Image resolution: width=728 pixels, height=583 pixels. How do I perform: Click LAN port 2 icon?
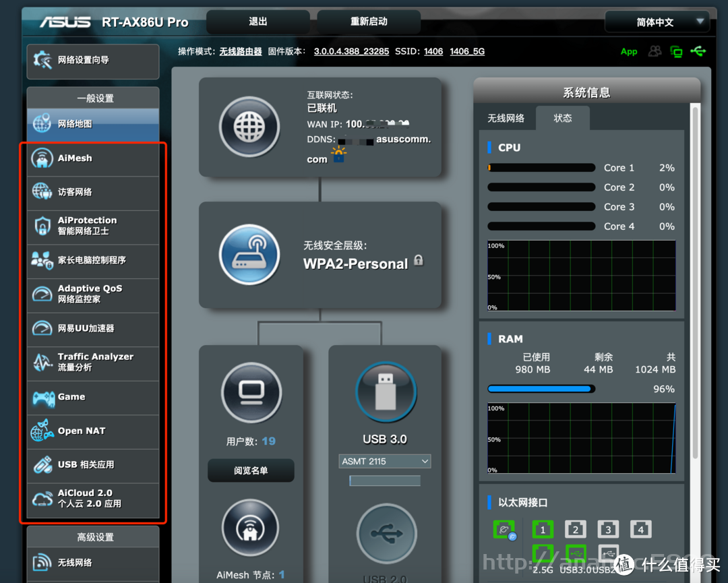[575, 529]
